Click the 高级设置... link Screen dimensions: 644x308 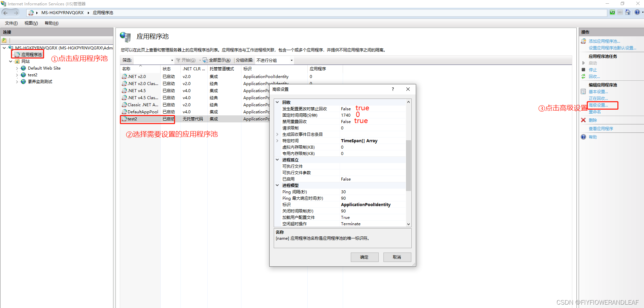pos(599,105)
